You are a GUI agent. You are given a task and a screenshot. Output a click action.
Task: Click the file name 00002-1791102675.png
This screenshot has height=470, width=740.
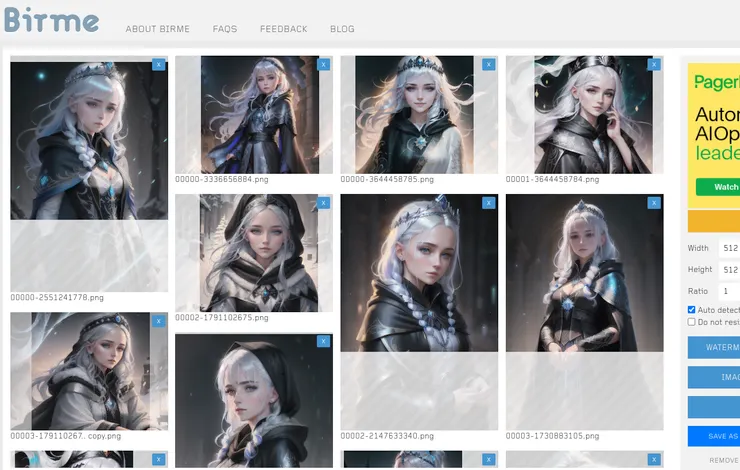click(222, 318)
